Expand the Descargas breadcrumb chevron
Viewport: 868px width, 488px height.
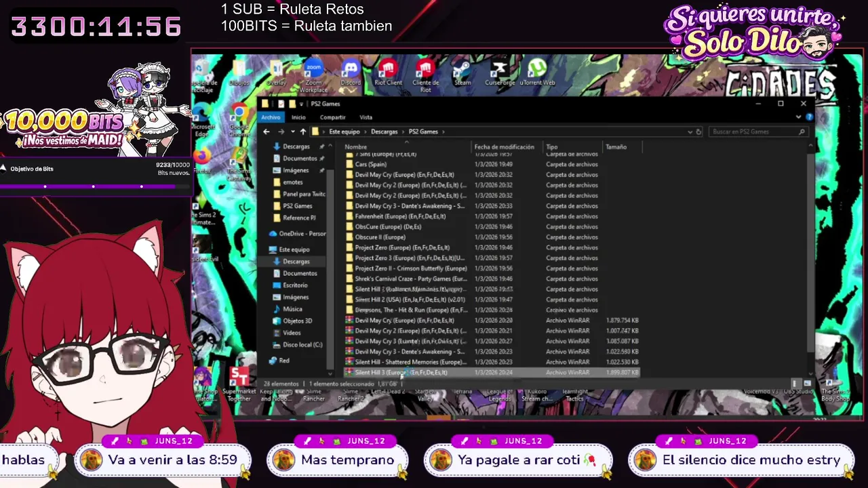click(403, 131)
